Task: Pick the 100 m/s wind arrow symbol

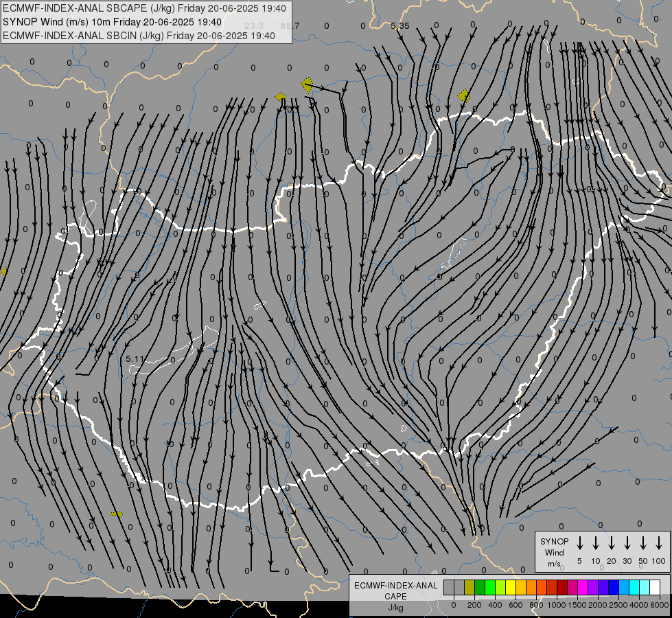Action: pos(659,543)
